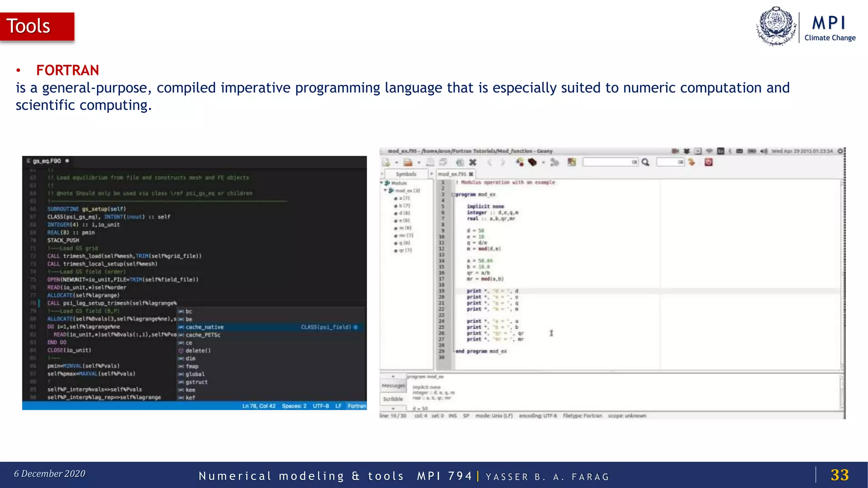This screenshot has height=488, width=868.
Task: Click the gs_eq.F90 tab in dark editor
Action: pyautogui.click(x=47, y=161)
